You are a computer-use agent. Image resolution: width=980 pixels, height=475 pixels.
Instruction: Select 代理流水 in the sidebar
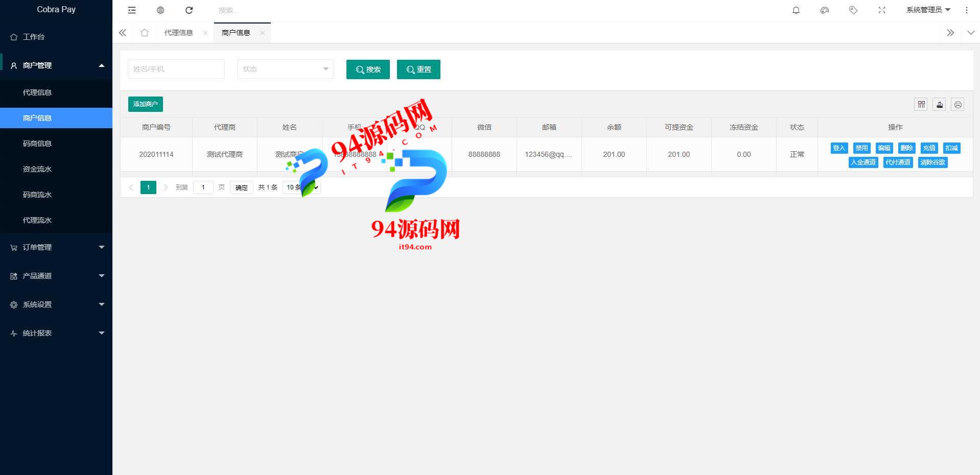click(x=56, y=220)
